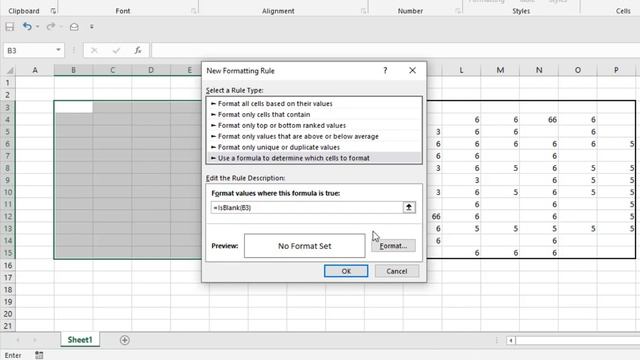Click the Format... button
The image size is (640, 360).
pyautogui.click(x=393, y=246)
